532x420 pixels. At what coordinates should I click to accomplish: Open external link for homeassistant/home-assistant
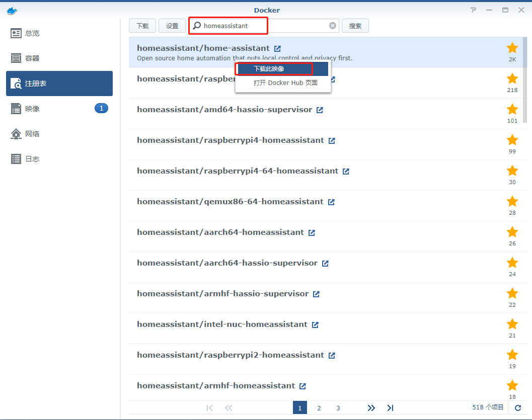click(x=277, y=48)
